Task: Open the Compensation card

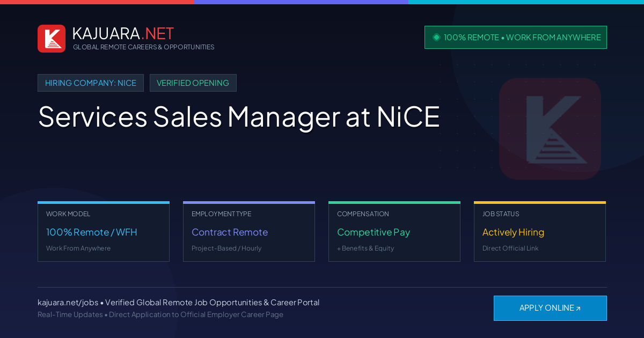Action: click(394, 232)
